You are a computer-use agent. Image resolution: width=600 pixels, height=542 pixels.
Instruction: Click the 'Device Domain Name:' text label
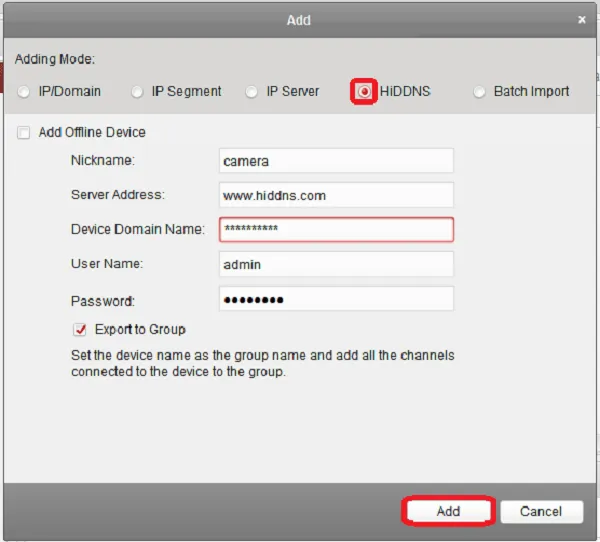(137, 229)
